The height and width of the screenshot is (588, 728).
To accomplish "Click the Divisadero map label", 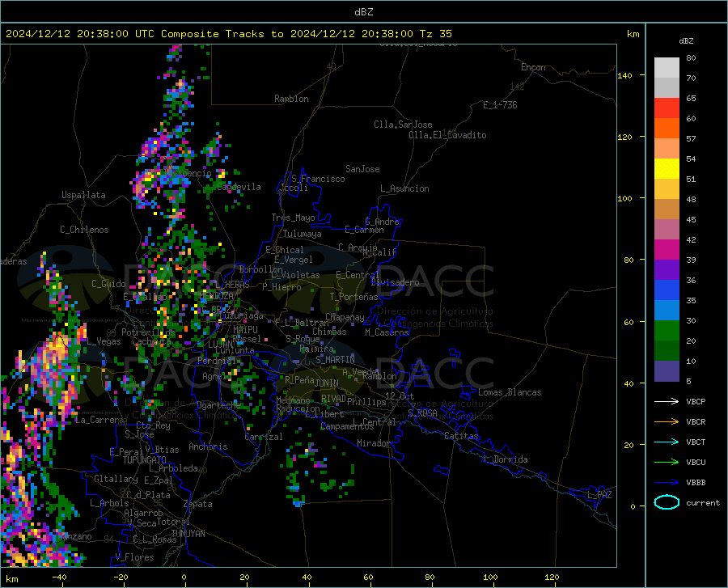I will coord(395,282).
